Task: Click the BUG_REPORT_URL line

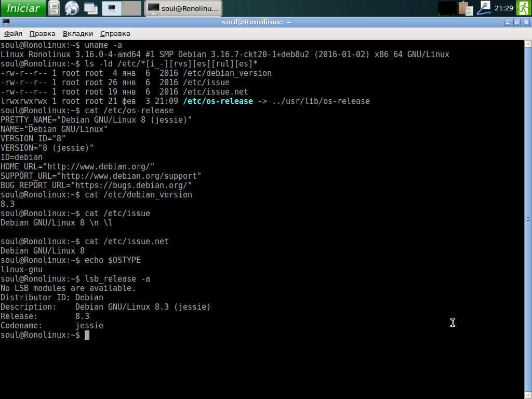Action: pos(96,185)
